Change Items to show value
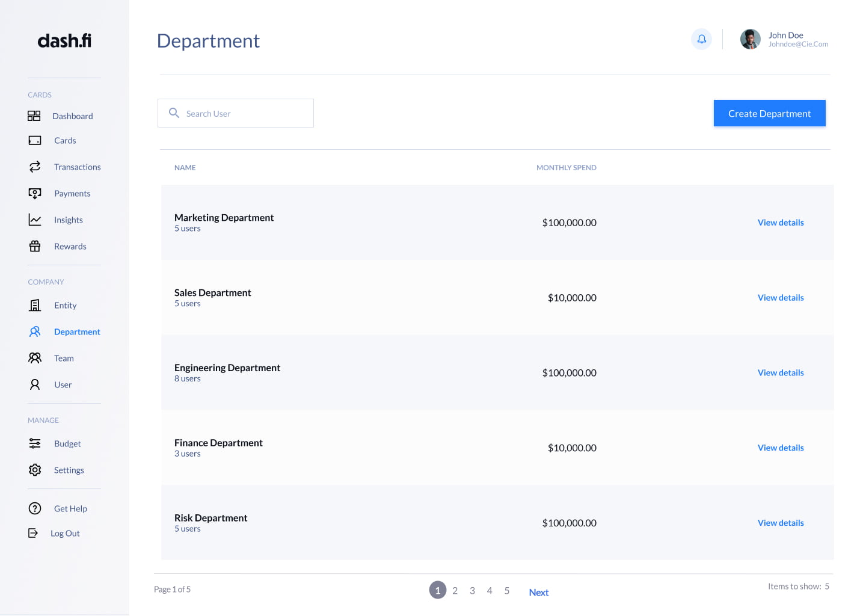Viewport: 866px width, 616px height. (x=826, y=587)
